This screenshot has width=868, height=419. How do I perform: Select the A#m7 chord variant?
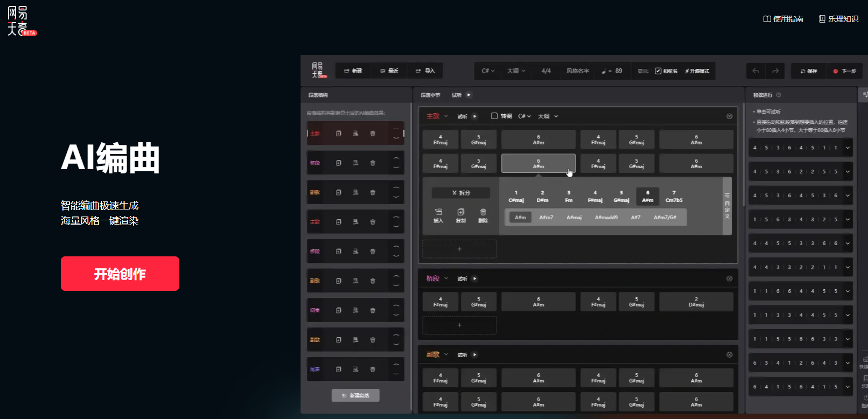[x=546, y=217]
